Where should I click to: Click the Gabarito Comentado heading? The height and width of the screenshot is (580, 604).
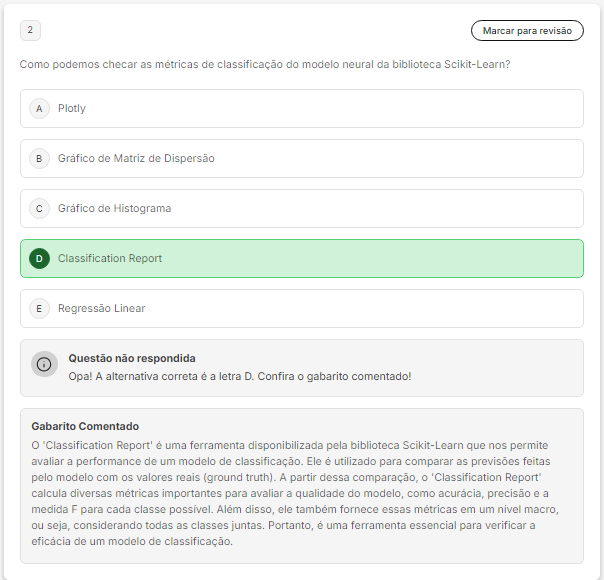[85, 426]
